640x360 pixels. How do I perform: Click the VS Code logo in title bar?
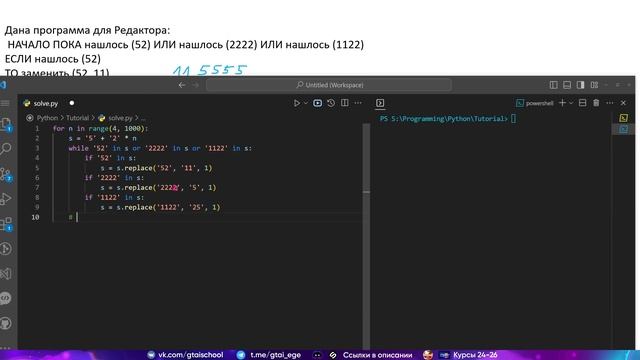point(3,85)
